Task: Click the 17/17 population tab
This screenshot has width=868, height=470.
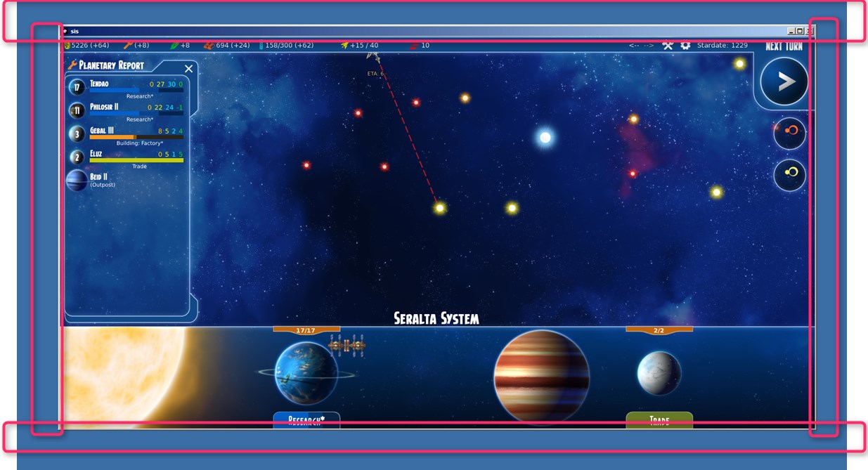Action: tap(306, 329)
